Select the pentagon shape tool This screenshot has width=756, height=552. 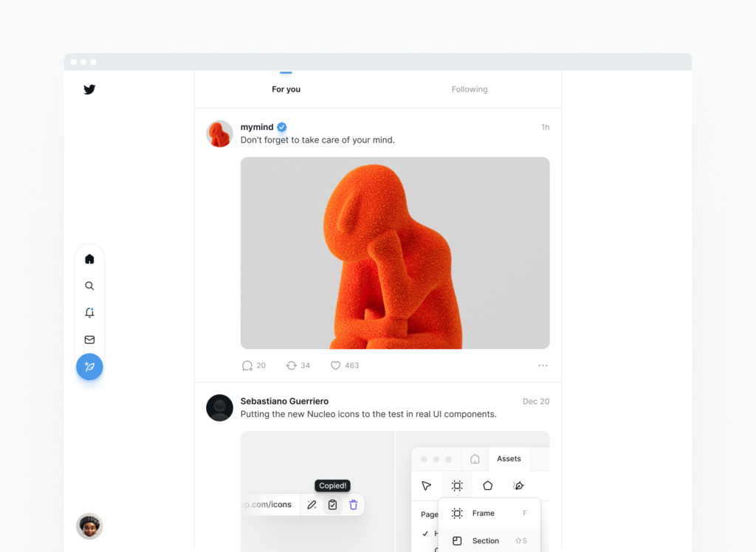488,486
